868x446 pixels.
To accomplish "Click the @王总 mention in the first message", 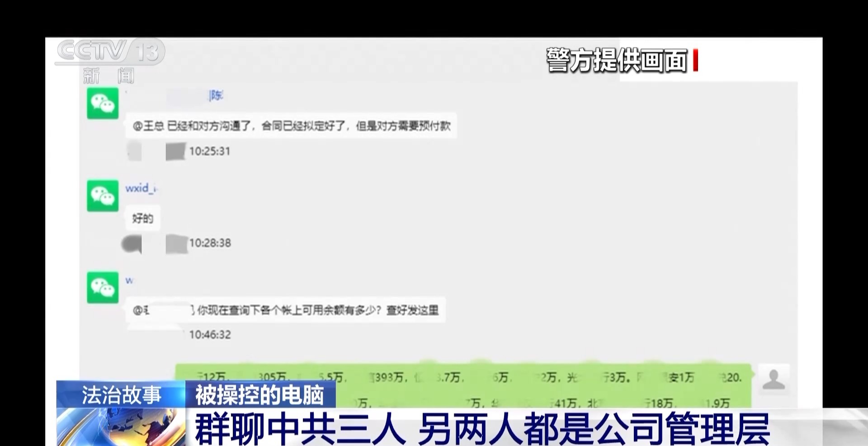I will pyautogui.click(x=148, y=126).
